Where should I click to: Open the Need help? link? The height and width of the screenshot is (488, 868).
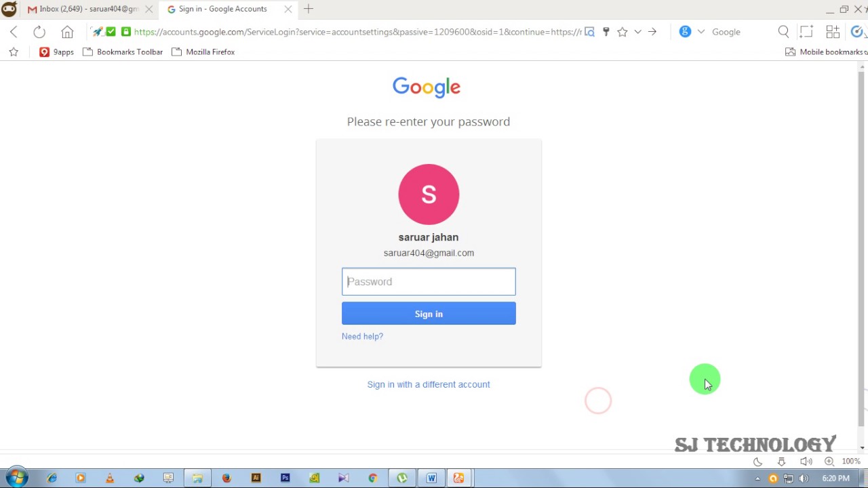[x=362, y=336]
